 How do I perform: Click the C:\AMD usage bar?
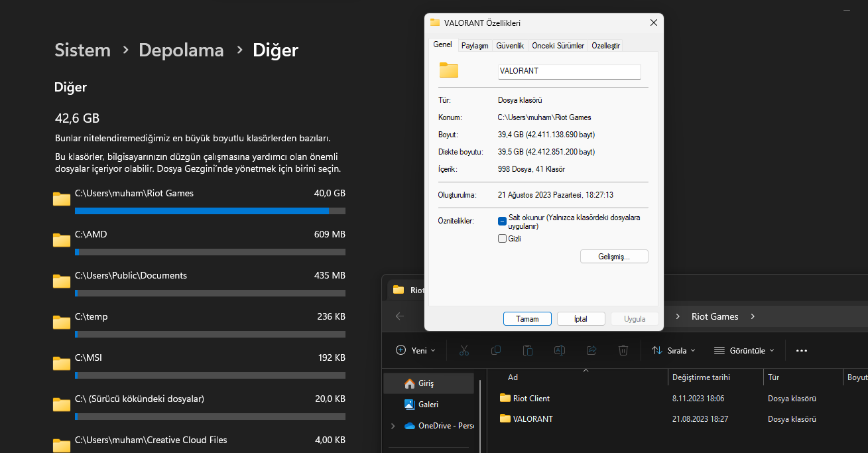click(210, 252)
